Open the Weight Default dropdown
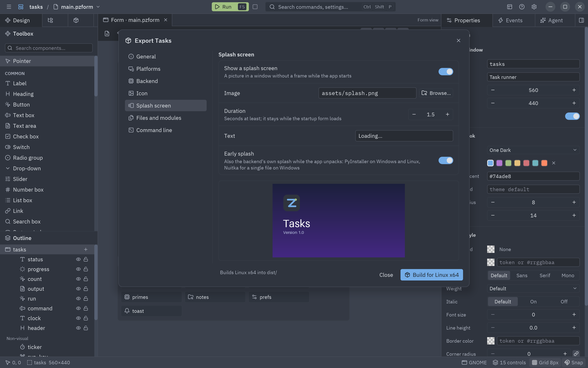This screenshot has height=368, width=588. point(533,289)
